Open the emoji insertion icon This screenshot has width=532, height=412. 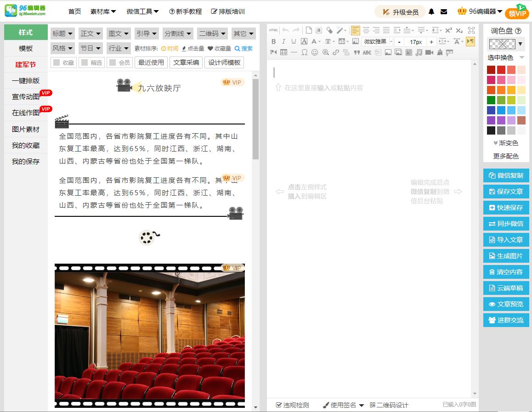pos(315,52)
